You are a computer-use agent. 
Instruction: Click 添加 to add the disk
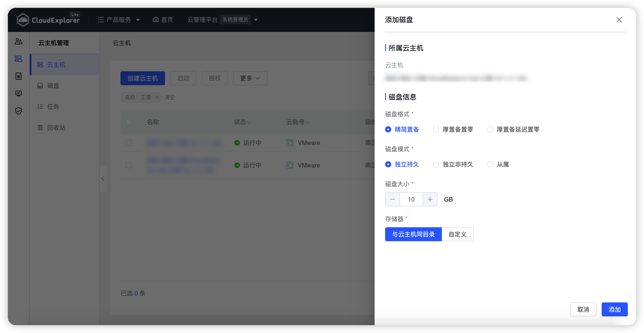(615, 309)
